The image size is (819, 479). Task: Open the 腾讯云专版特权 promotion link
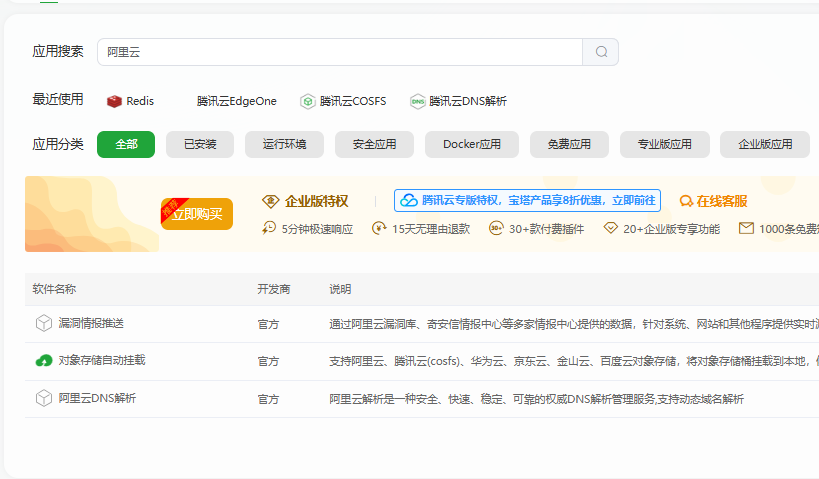pos(528,201)
